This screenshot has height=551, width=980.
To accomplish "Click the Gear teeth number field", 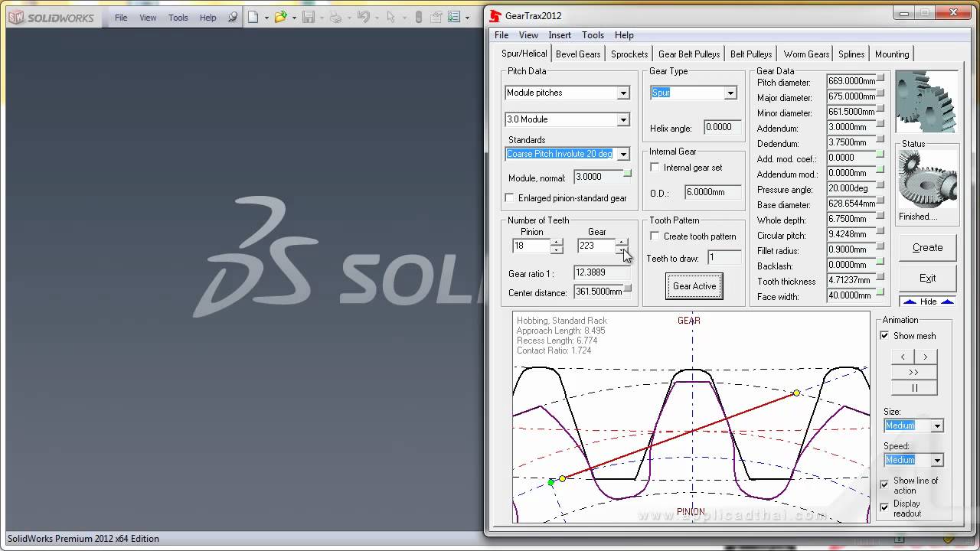I will [x=596, y=246].
